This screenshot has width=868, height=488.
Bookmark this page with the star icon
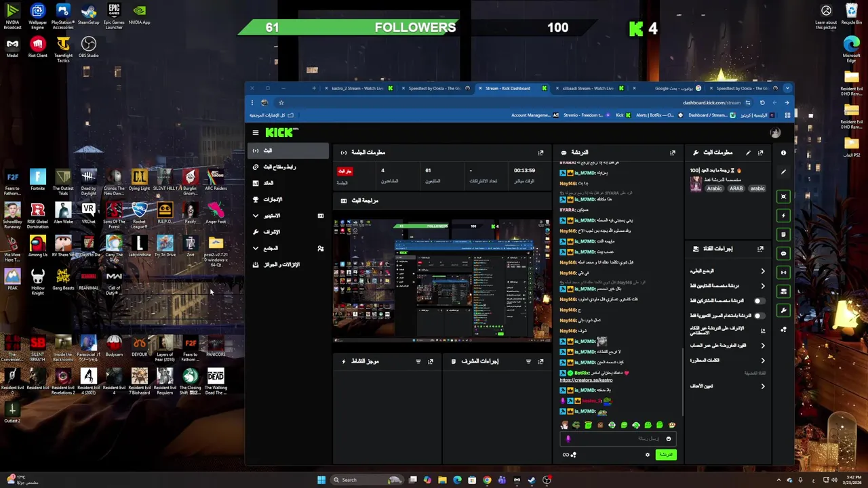coord(281,103)
